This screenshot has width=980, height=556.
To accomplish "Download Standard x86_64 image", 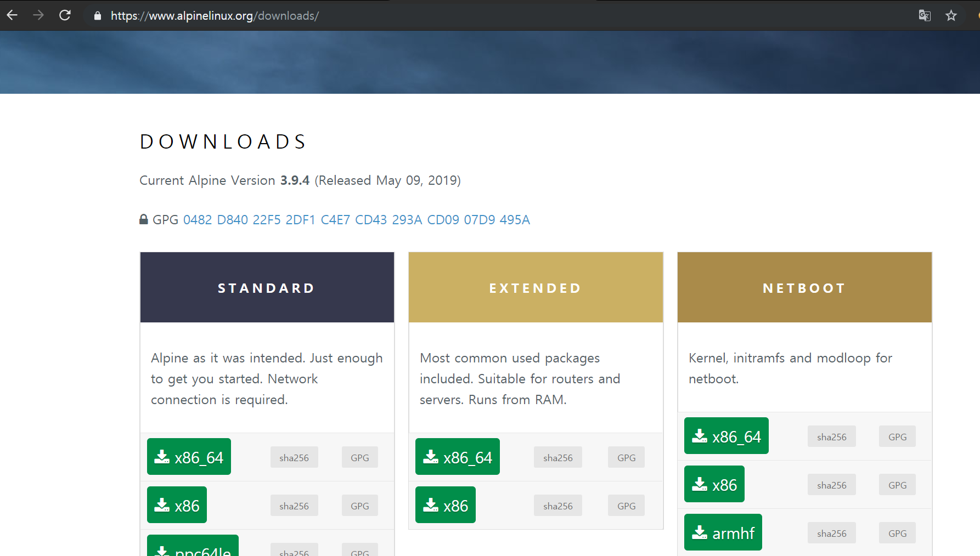I will click(189, 457).
